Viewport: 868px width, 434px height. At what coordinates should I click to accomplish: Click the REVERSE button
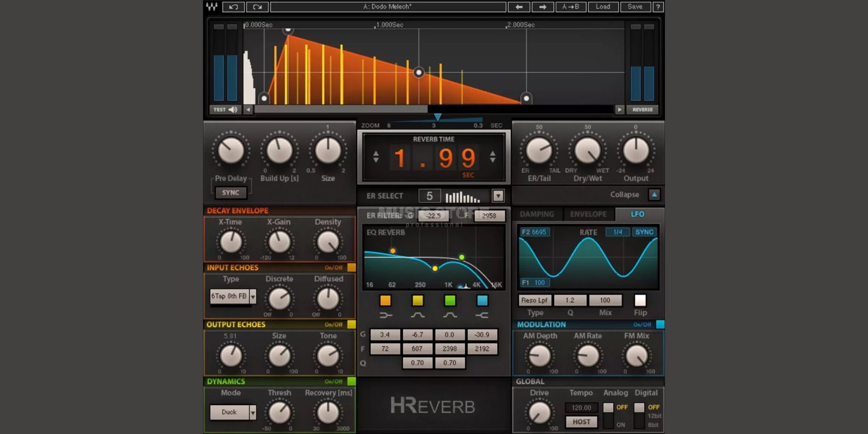(642, 109)
